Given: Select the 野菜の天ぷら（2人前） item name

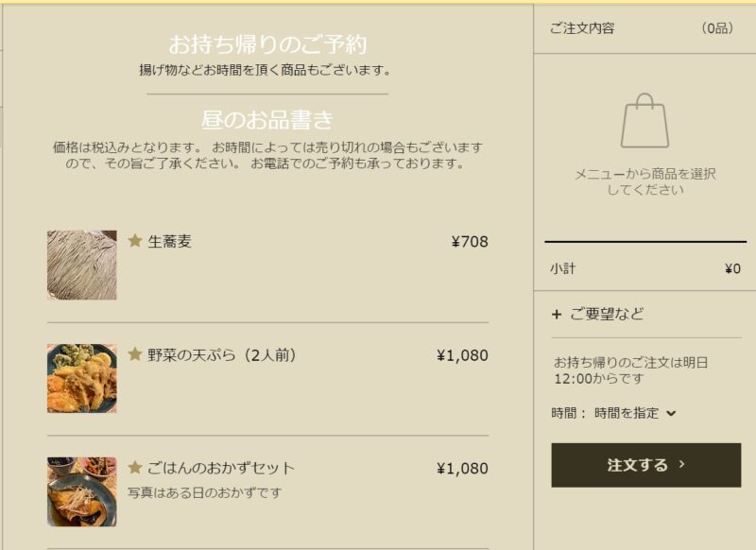Looking at the screenshot, I should [222, 355].
